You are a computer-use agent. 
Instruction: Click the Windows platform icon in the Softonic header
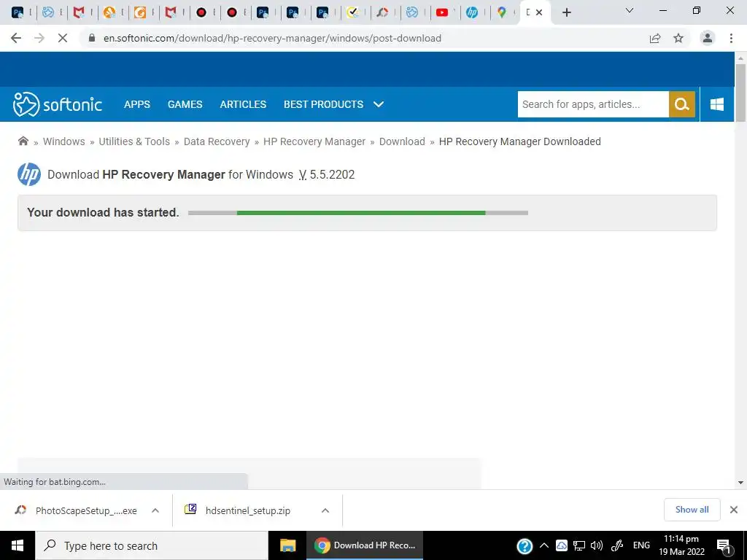(x=716, y=104)
